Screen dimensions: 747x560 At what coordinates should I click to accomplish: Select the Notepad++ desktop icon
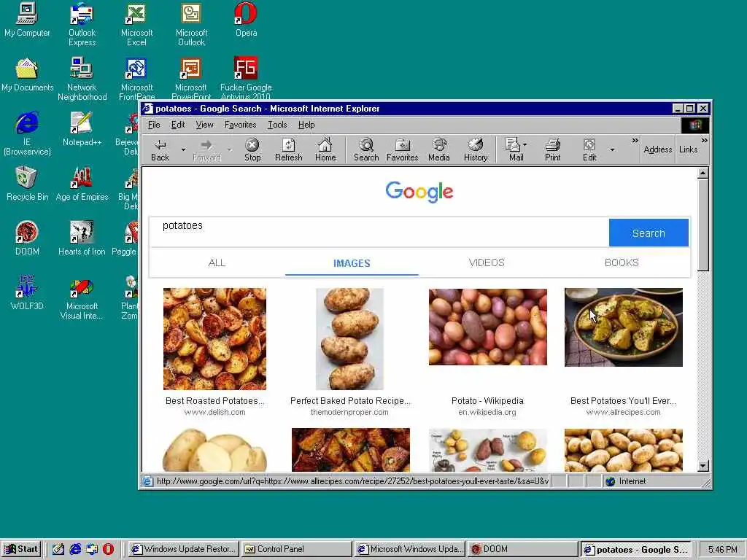tap(82, 130)
